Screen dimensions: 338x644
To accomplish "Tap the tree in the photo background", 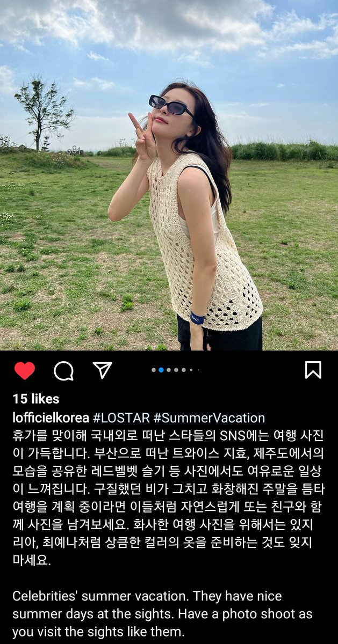I will click(x=44, y=114).
